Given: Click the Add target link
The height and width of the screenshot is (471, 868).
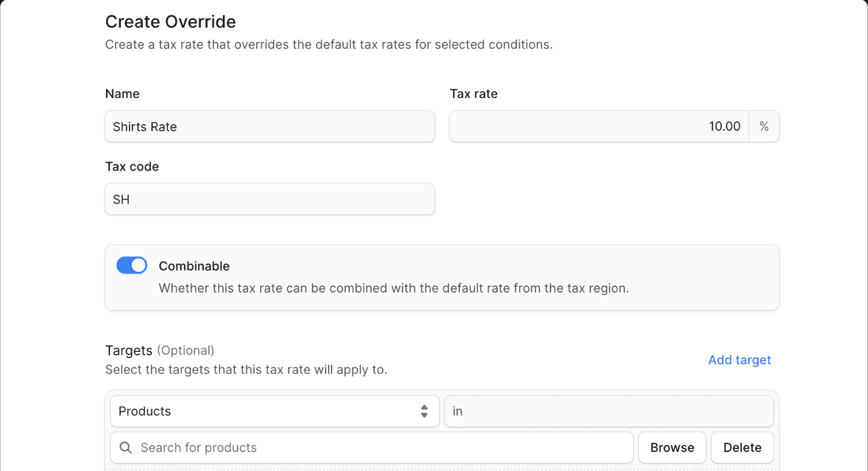Looking at the screenshot, I should coord(739,360).
